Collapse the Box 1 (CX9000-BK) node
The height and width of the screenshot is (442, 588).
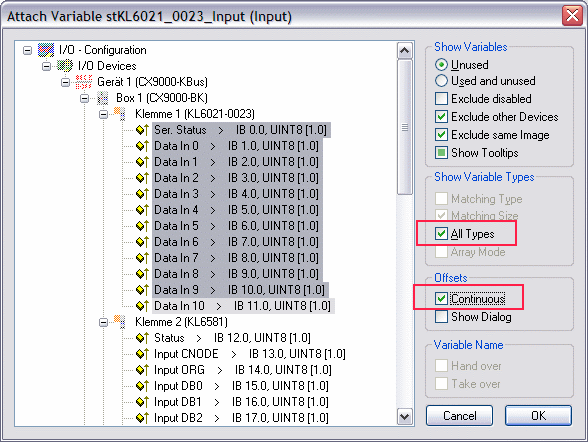(x=84, y=98)
